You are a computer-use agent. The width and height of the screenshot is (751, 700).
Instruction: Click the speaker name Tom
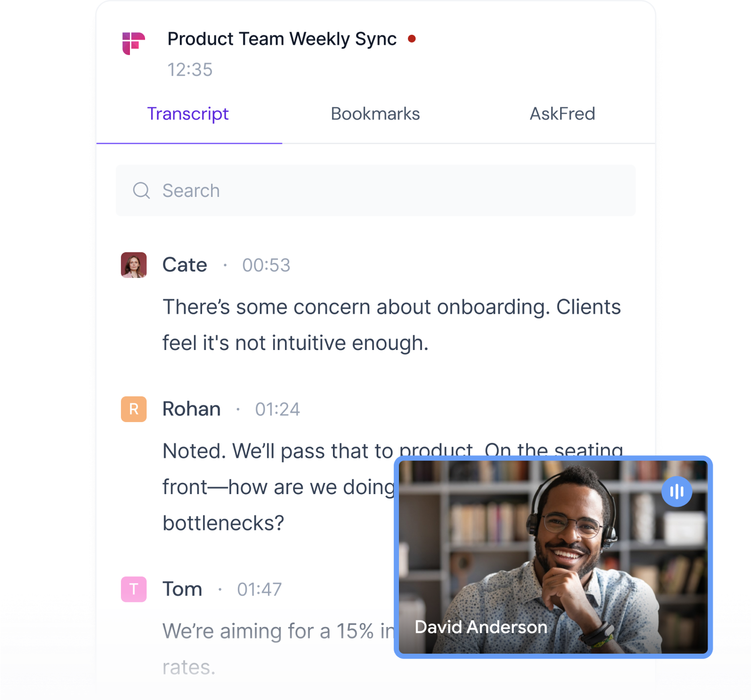point(182,589)
